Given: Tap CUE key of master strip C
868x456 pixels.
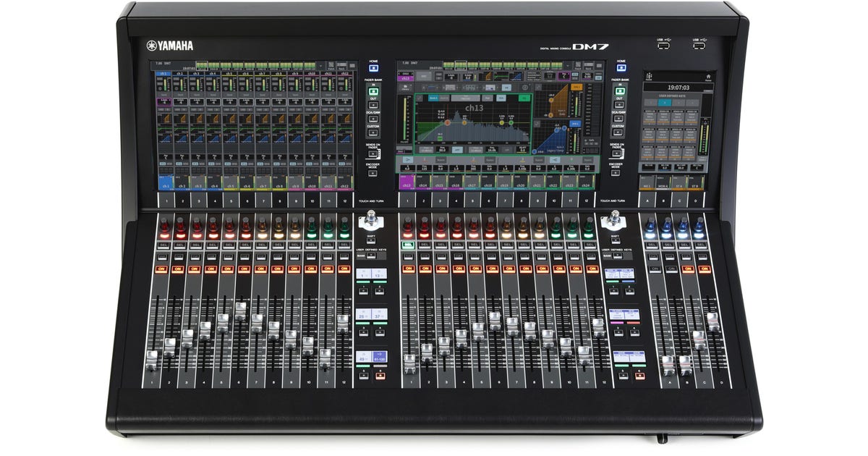Looking at the screenshot, I should (686, 257).
